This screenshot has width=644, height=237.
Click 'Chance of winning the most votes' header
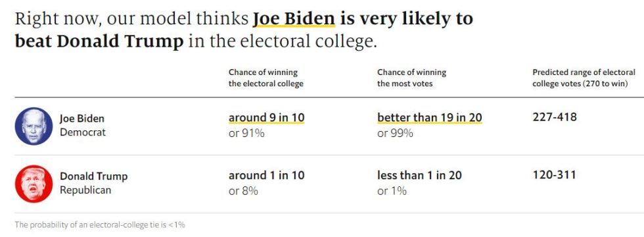[x=412, y=78]
